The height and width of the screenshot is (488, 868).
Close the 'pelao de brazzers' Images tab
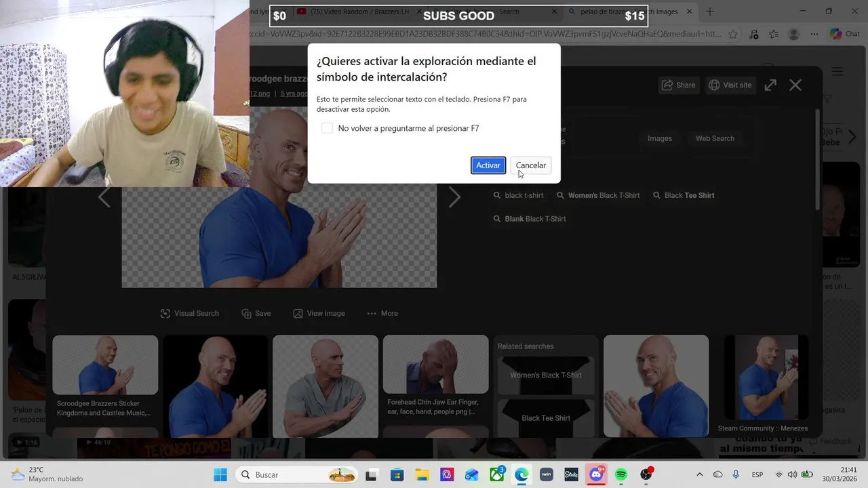tap(690, 12)
